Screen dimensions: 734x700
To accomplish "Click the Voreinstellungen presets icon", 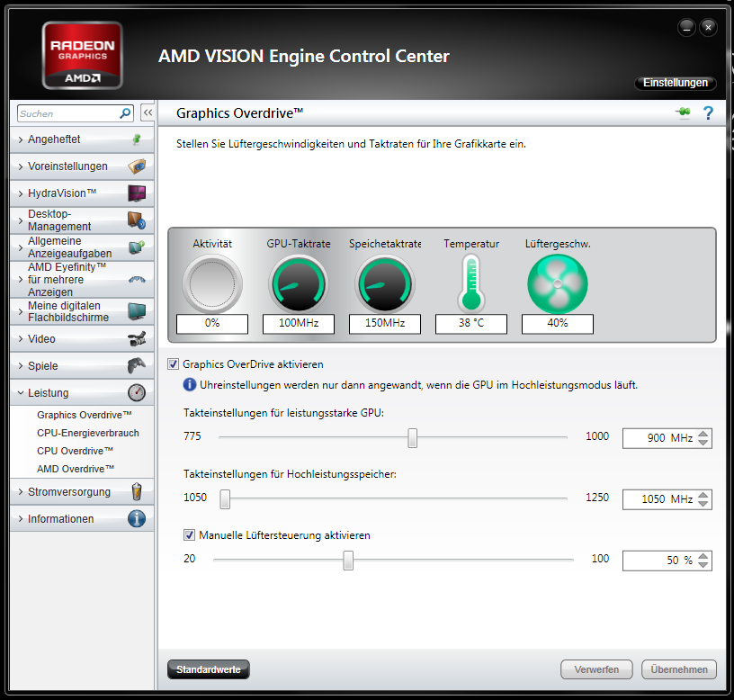I will pyautogui.click(x=137, y=166).
